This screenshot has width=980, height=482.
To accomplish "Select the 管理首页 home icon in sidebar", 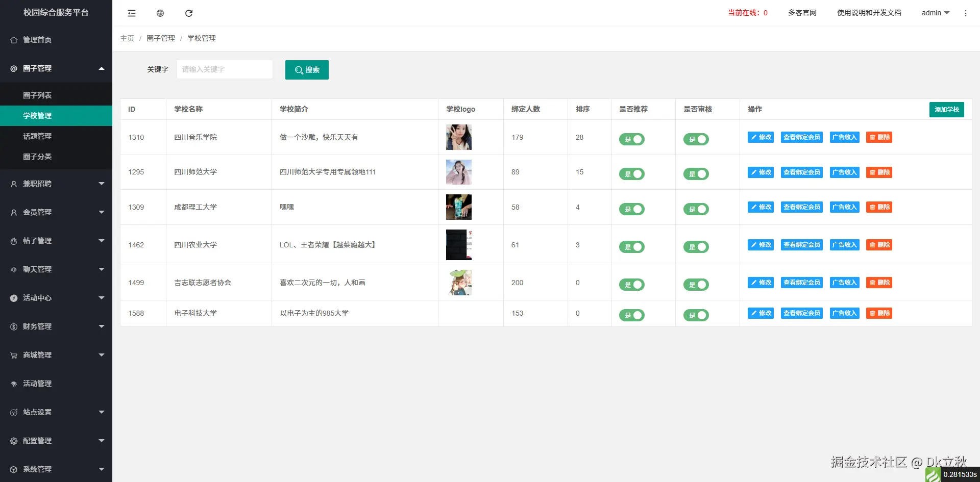I will coord(13,39).
